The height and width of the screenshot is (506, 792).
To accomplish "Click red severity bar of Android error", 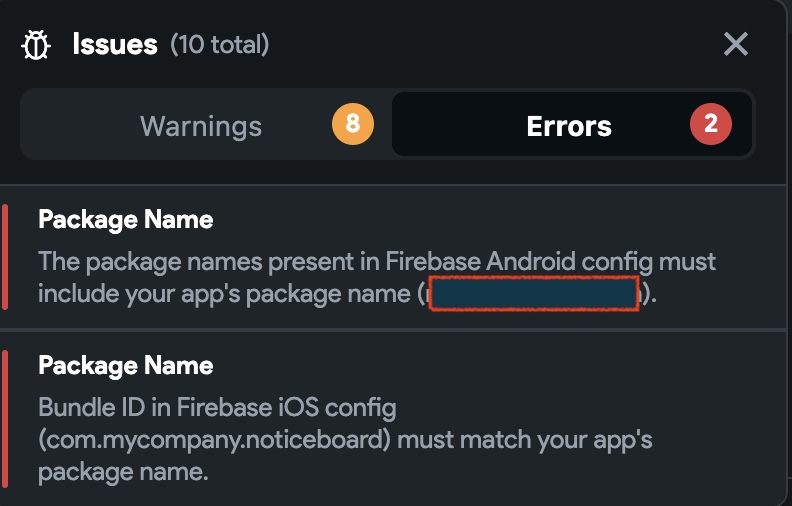I will [x=5, y=257].
